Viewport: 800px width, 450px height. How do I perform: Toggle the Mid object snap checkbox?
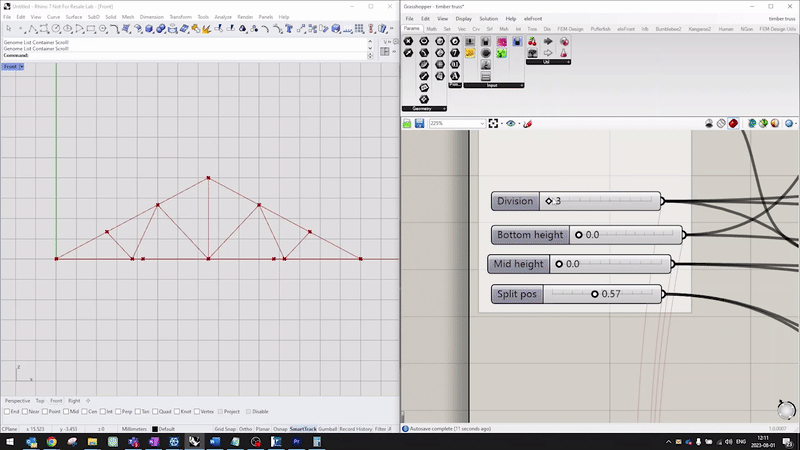click(68, 411)
